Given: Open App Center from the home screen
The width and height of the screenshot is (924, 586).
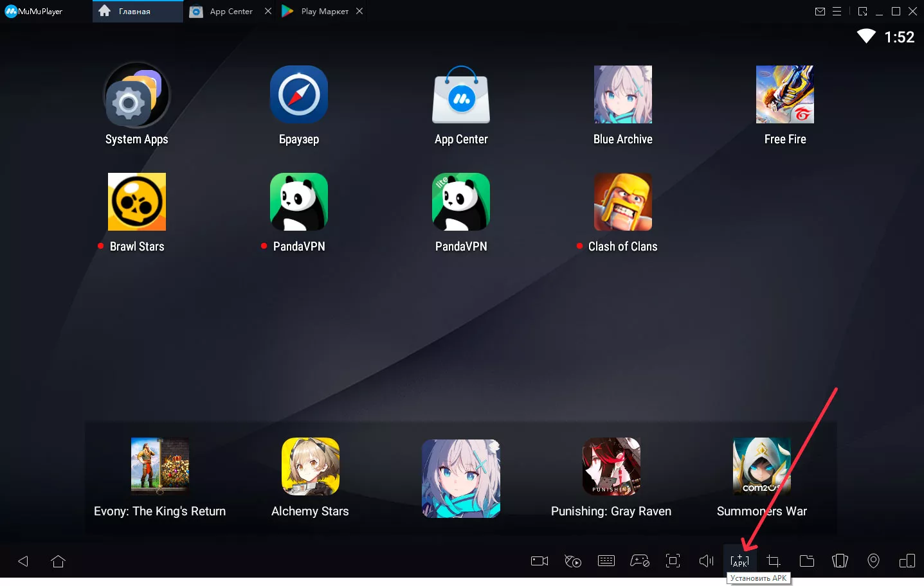Looking at the screenshot, I should (x=461, y=94).
